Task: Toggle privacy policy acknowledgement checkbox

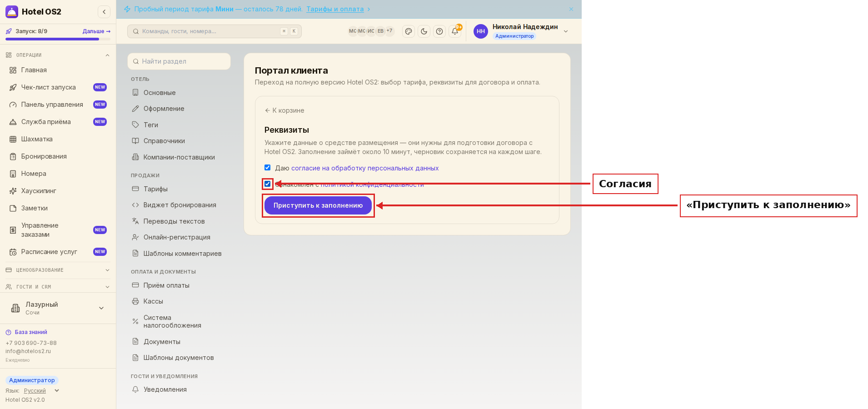Action: [267, 184]
